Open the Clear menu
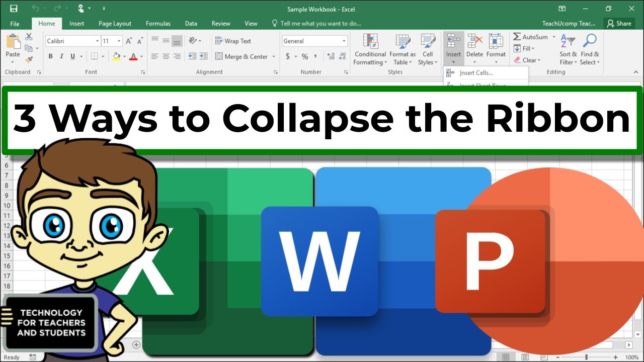Image resolution: width=644 pixels, height=362 pixels. (x=527, y=60)
